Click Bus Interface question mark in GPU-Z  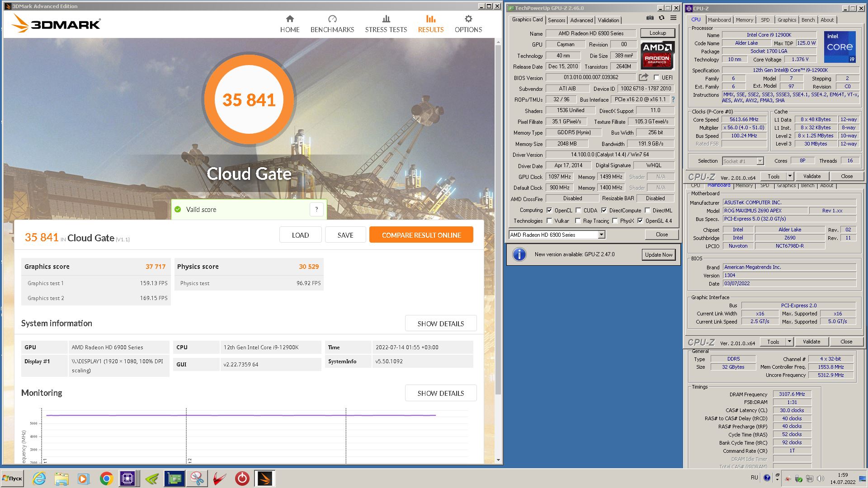tap(673, 99)
